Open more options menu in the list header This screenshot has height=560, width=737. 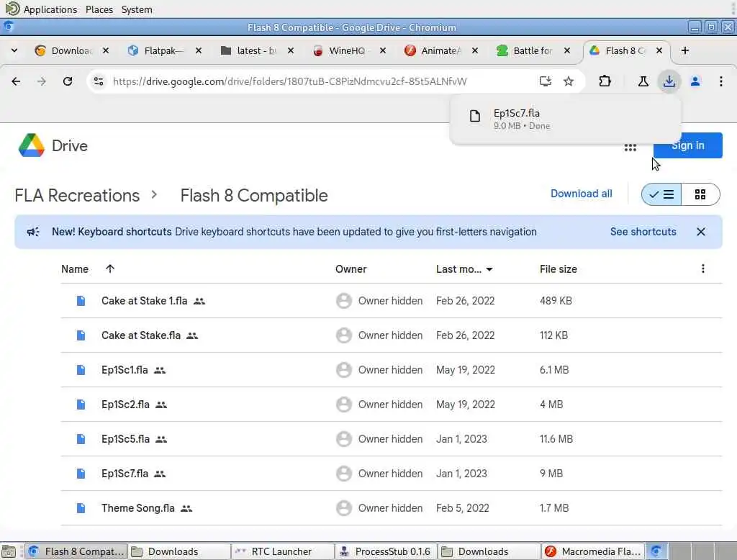702,268
